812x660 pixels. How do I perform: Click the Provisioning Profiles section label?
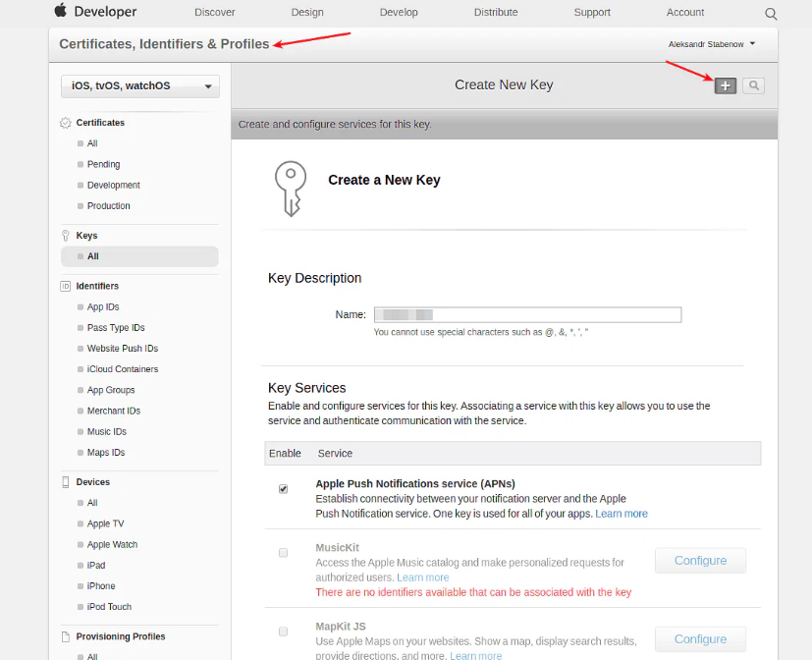coord(120,636)
